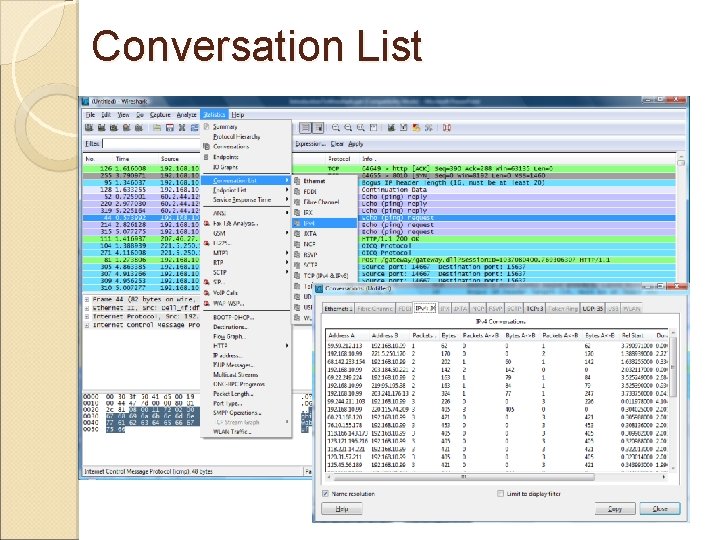Screen dimensions: 720x540
Task: Click the Zoom out magnifier icon
Action: coord(348,128)
